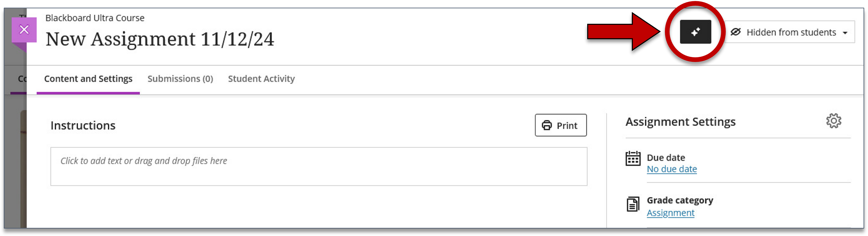Click the printer icon in Print button
868x236 pixels.
coord(547,126)
